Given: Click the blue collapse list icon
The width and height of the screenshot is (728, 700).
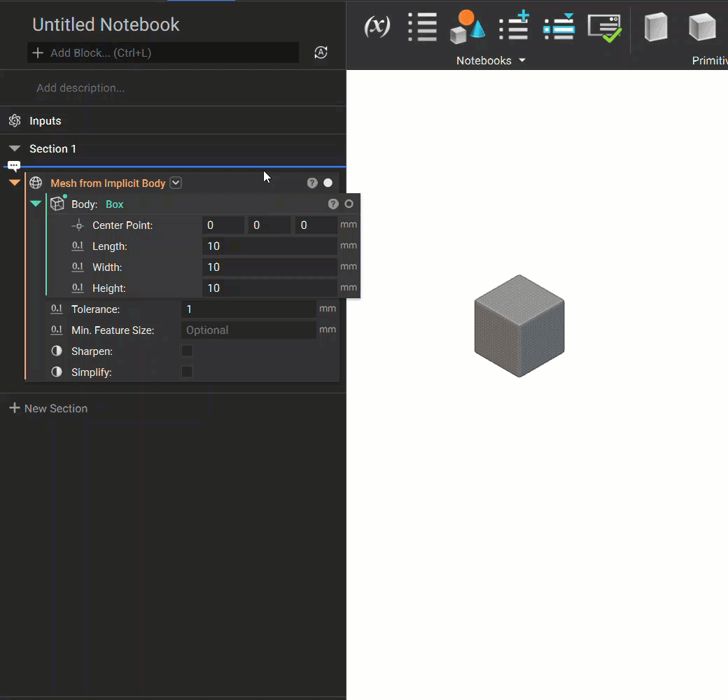Looking at the screenshot, I should [559, 27].
